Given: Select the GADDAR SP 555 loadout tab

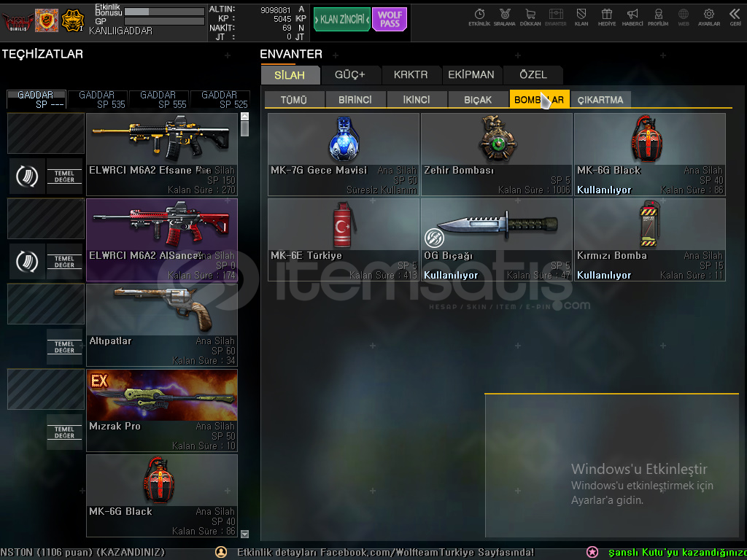Looking at the screenshot, I should pos(158,99).
